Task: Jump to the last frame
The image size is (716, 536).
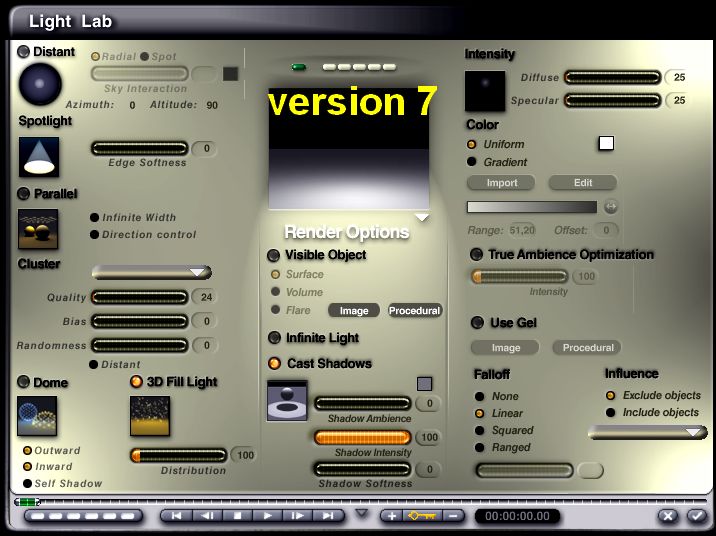Action: [x=328, y=516]
